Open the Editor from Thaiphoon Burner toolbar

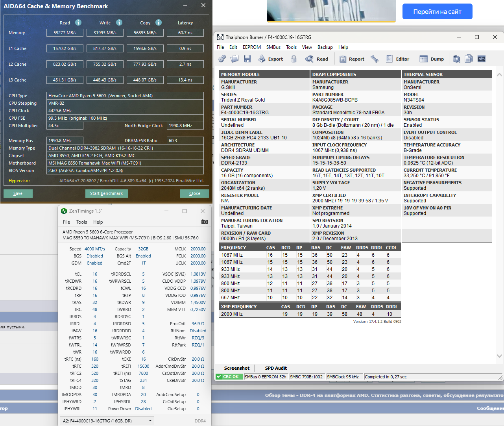398,59
